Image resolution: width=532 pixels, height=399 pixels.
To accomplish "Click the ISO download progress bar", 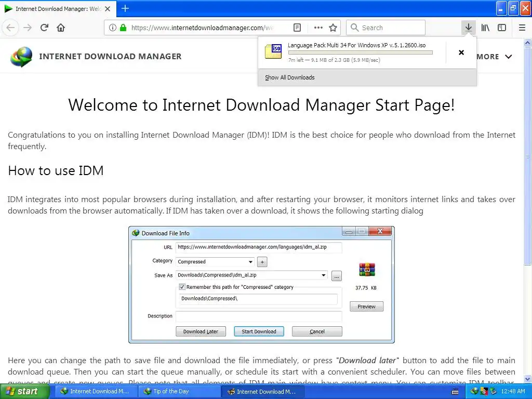I will 361,52.
